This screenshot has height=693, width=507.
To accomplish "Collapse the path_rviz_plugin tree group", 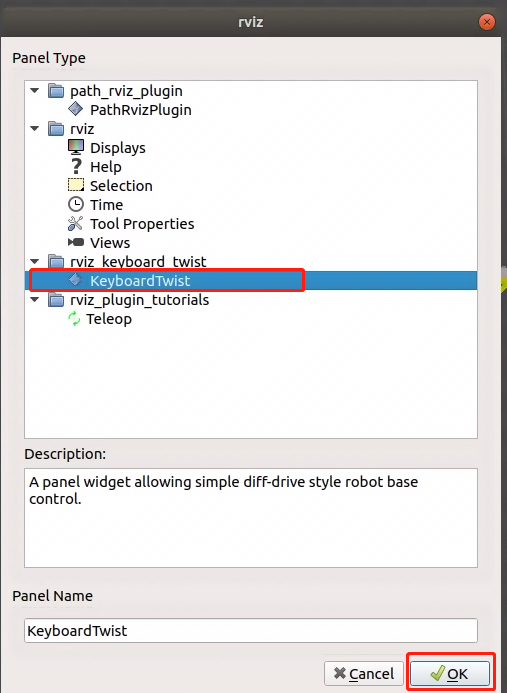I will tap(34, 91).
